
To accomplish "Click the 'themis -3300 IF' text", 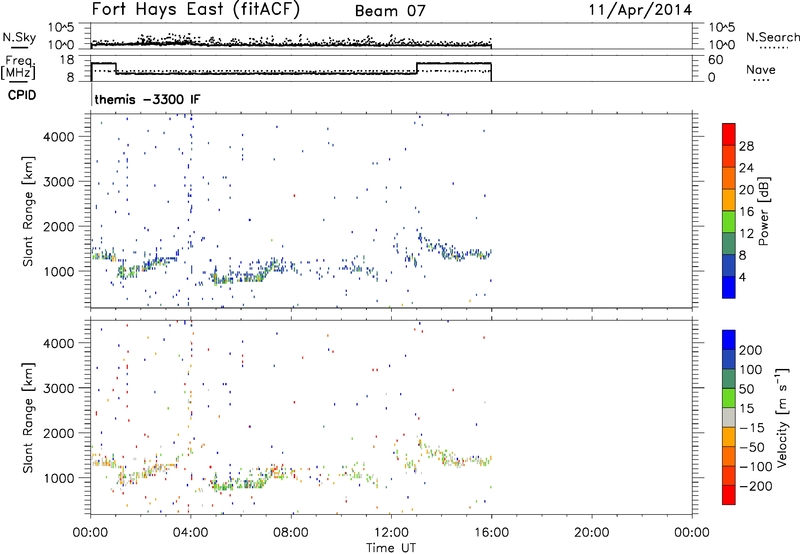I will pos(147,99).
